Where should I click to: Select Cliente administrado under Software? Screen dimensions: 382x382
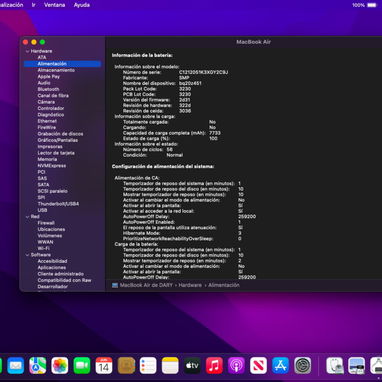[x=61, y=274]
